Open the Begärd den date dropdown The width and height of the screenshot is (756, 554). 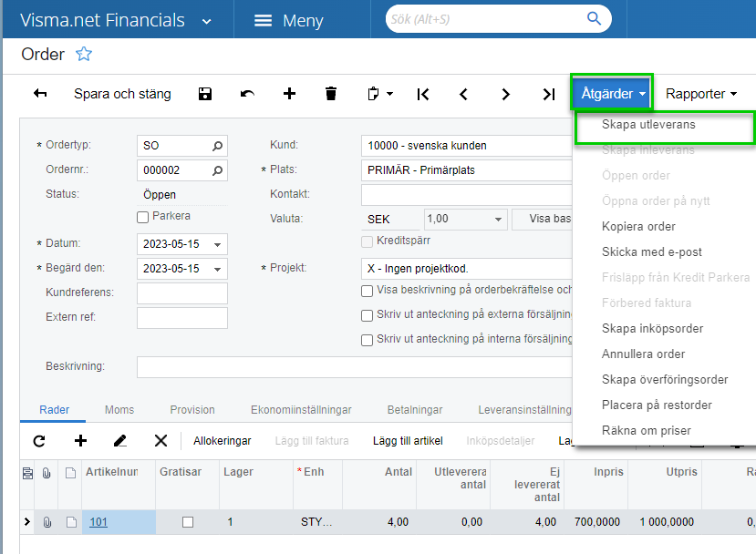point(217,270)
